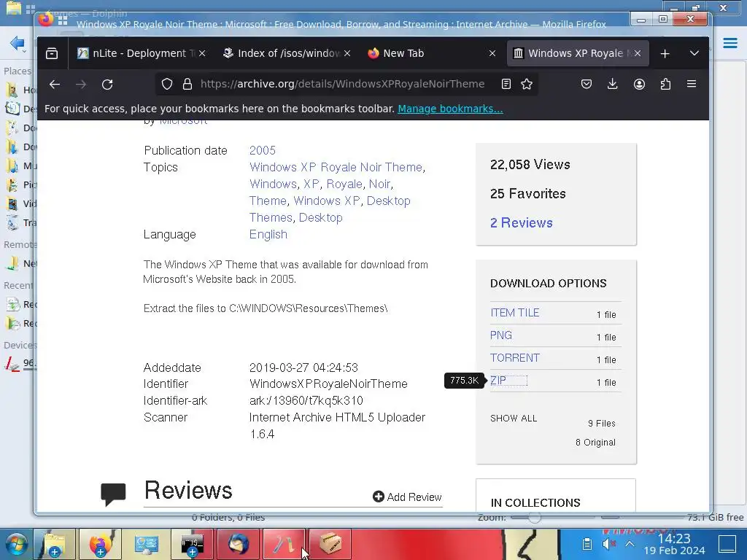Viewport: 747px width, 560px height.
Task: Expand the list all tabs chevron
Action: pyautogui.click(x=694, y=53)
